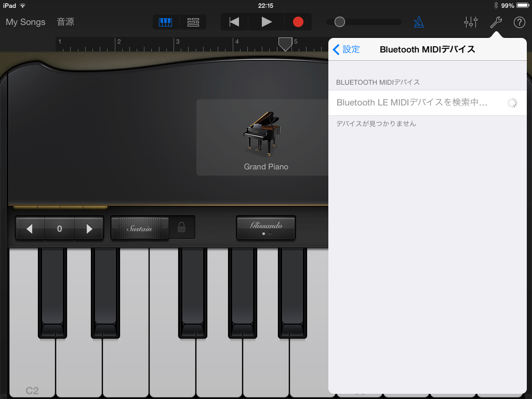The height and width of the screenshot is (399, 532).
Task: Adjust the master volume slider knob
Action: [340, 22]
